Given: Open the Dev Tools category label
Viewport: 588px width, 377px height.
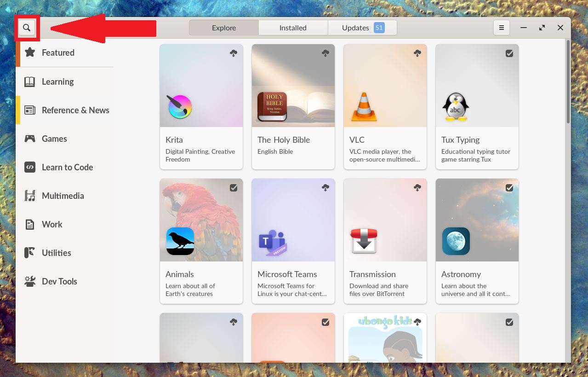Looking at the screenshot, I should 59,281.
